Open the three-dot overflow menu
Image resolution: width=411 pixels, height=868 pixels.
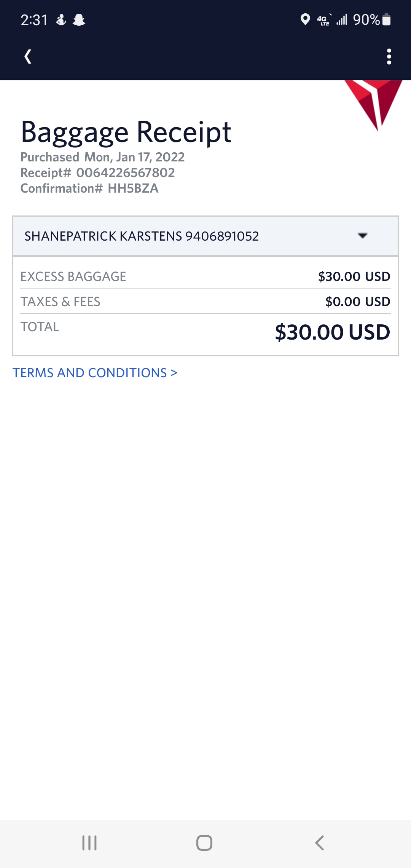[x=389, y=57]
